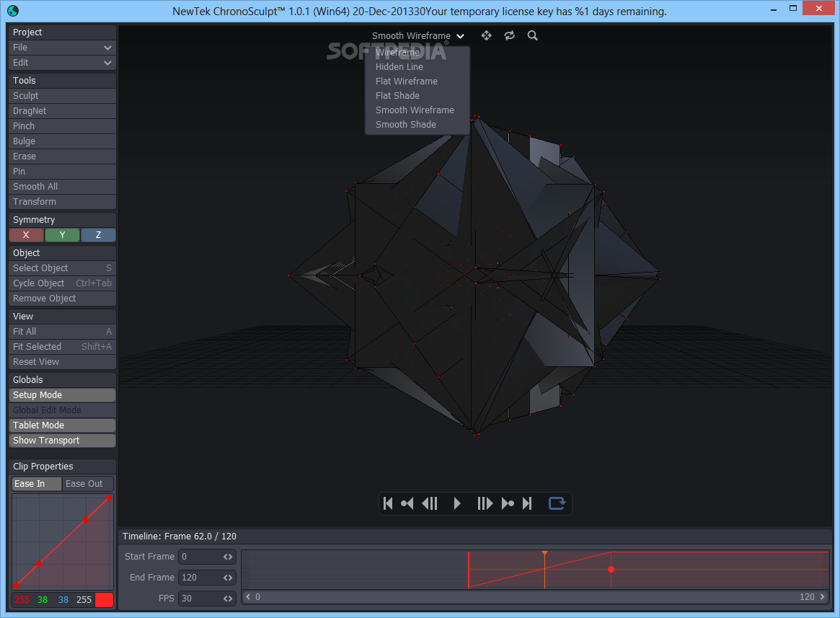Switch to Ease Out tab
This screenshot has width=840, height=618.
(x=87, y=483)
